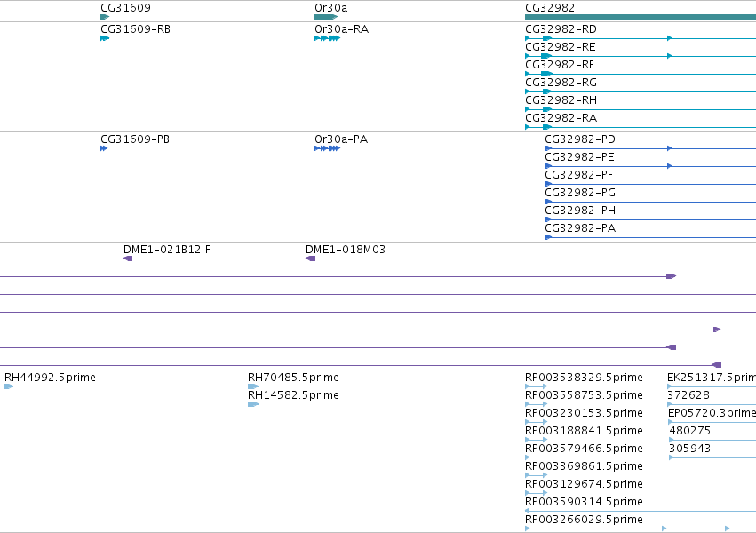Select the DME1-018M03 purple arrowhead

point(311,259)
